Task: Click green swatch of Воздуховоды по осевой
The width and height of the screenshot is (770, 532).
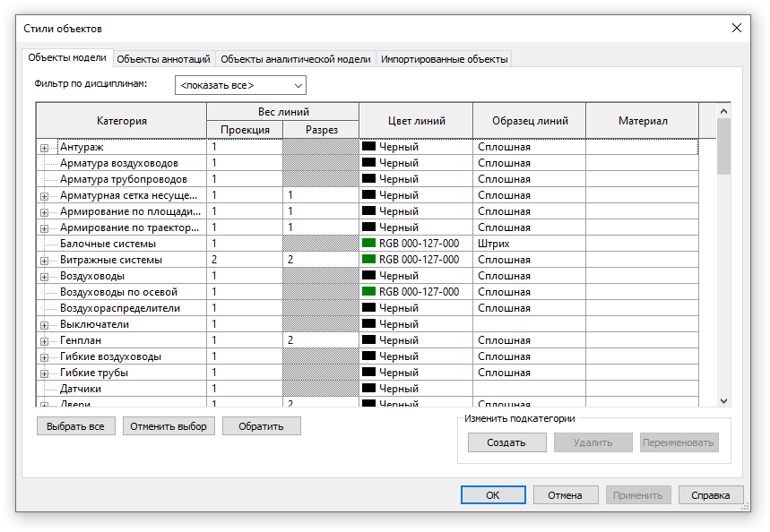Action: tap(368, 291)
